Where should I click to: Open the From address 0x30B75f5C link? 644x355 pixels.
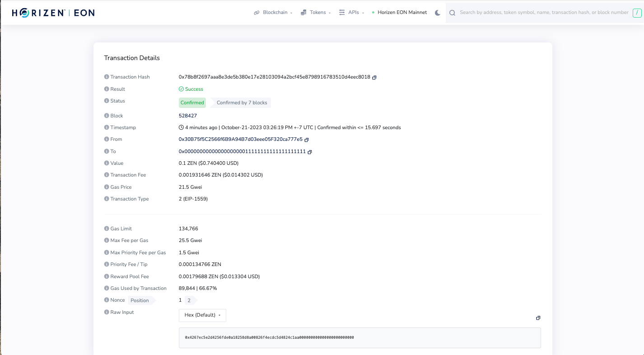(x=241, y=139)
